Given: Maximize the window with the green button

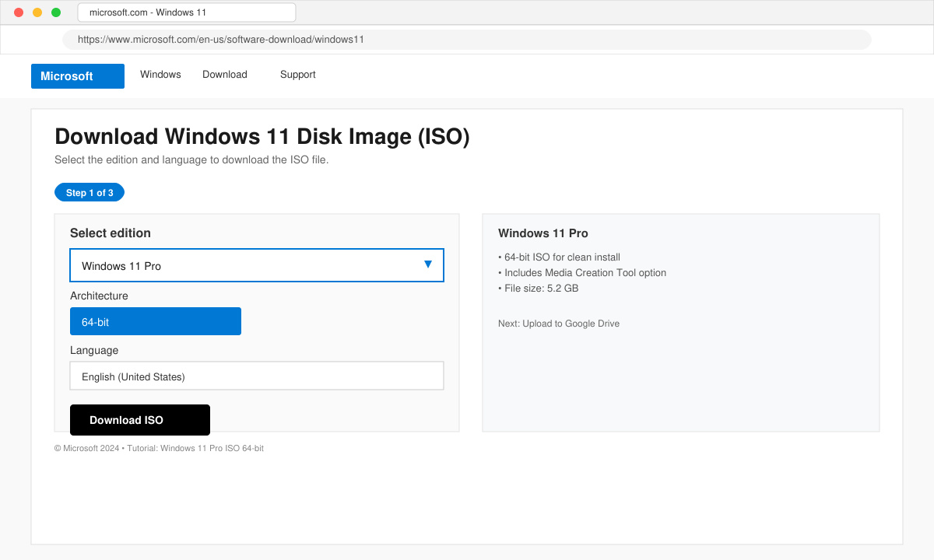Looking at the screenshot, I should pos(56,12).
